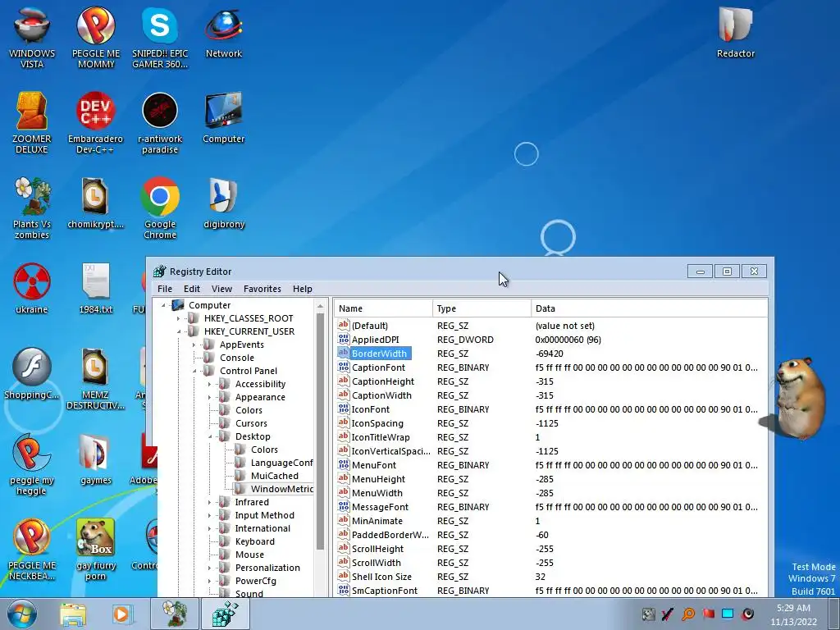Open Windows Explorer from the taskbar
Viewport: 840px width, 630px height.
tap(73, 614)
